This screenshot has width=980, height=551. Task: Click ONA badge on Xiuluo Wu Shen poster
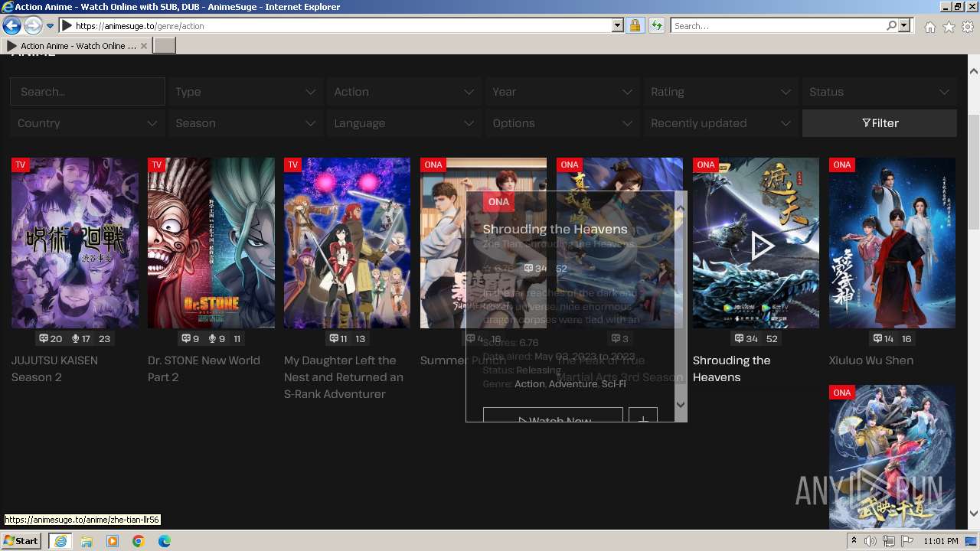[x=842, y=165]
